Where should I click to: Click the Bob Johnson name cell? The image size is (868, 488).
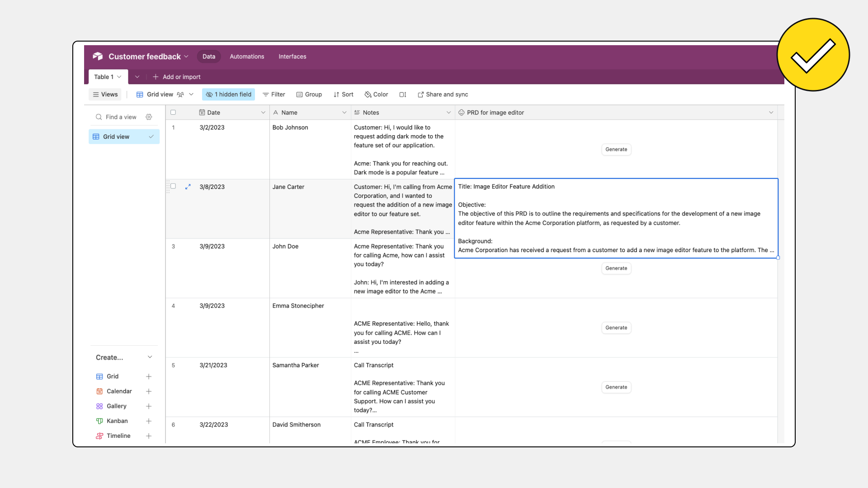(x=310, y=149)
